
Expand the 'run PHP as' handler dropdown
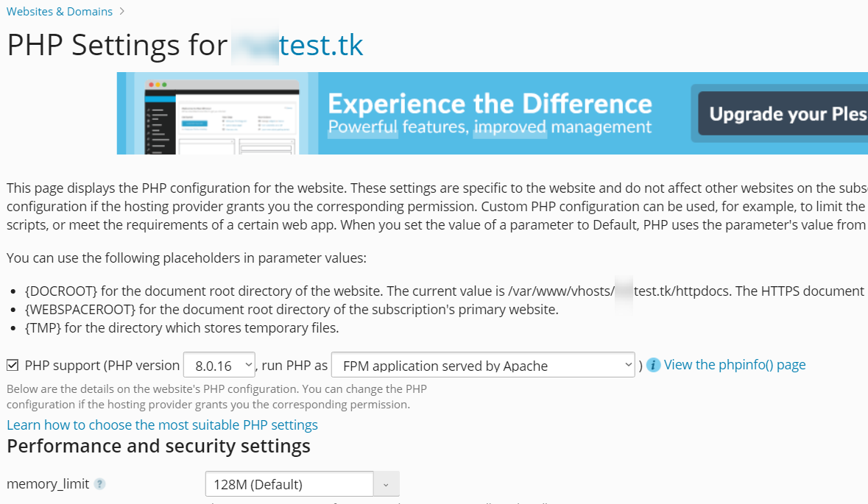(483, 365)
